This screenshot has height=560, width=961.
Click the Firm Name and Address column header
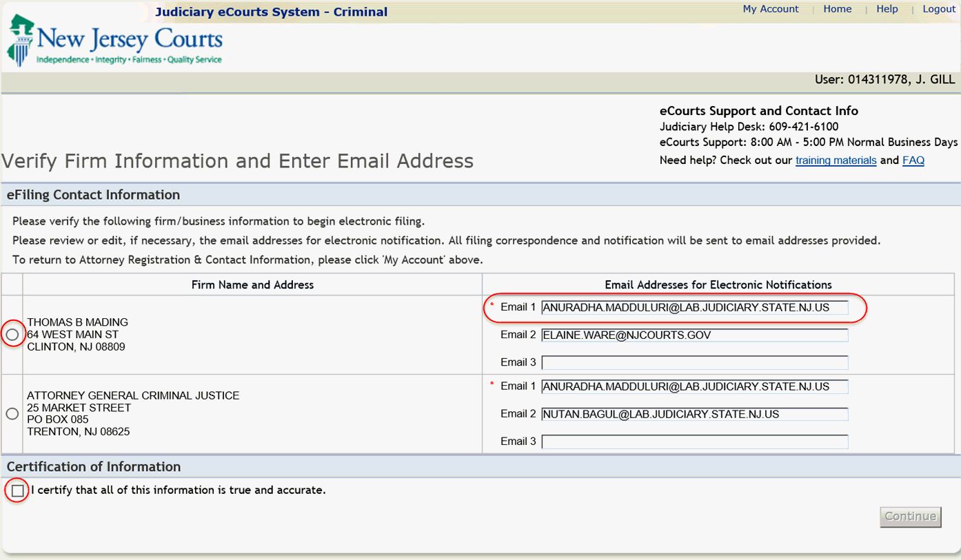252,285
